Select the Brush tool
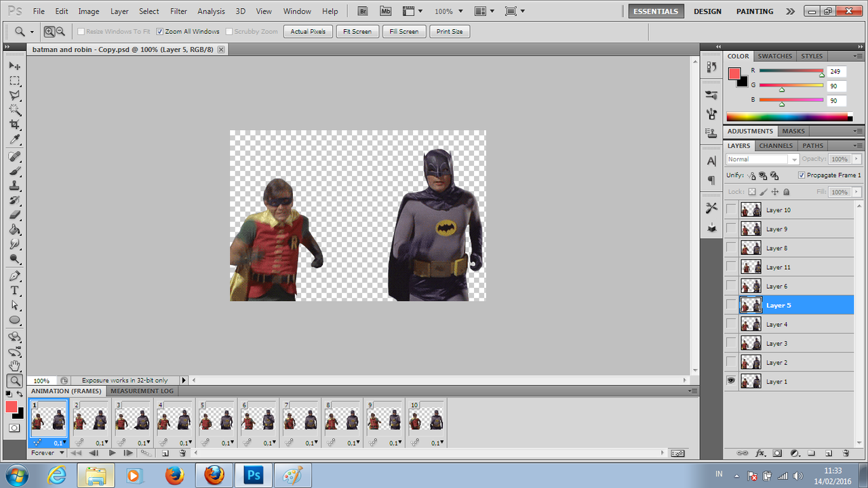The width and height of the screenshot is (868, 488). pos(14,171)
